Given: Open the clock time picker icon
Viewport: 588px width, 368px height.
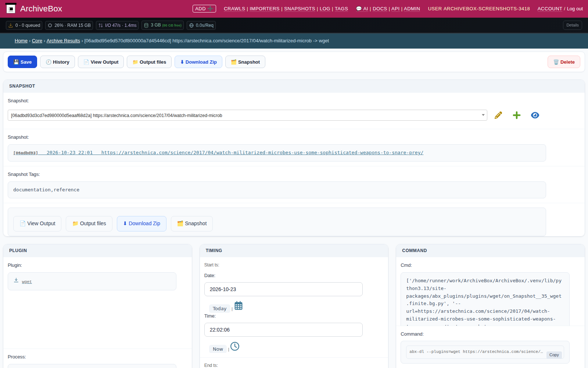Looking at the screenshot, I should click(235, 346).
